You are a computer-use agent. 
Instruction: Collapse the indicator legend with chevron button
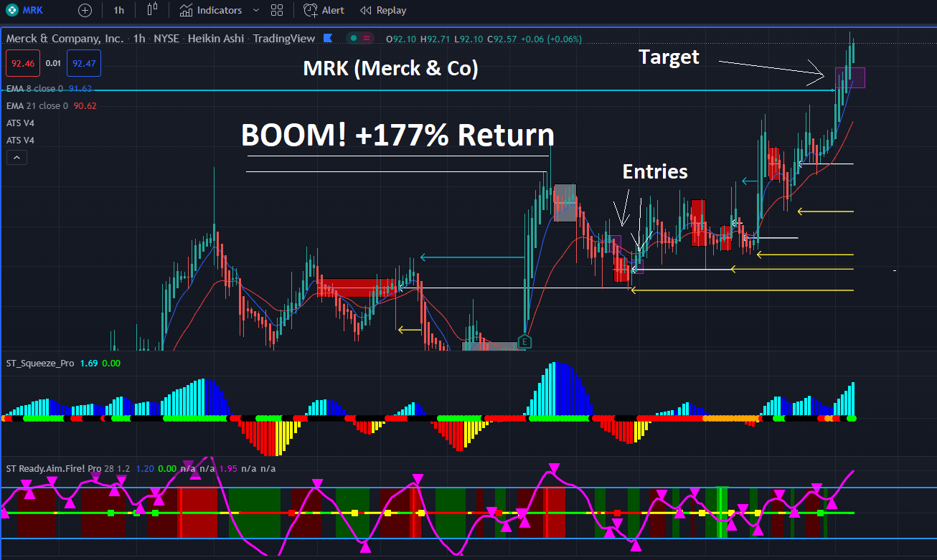(17, 157)
